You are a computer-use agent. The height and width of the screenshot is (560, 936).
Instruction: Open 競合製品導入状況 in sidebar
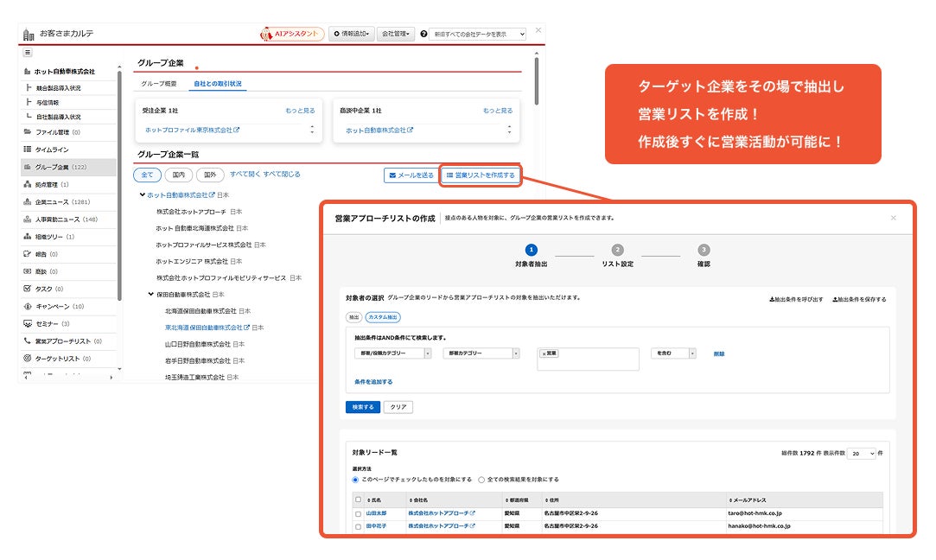click(x=59, y=88)
